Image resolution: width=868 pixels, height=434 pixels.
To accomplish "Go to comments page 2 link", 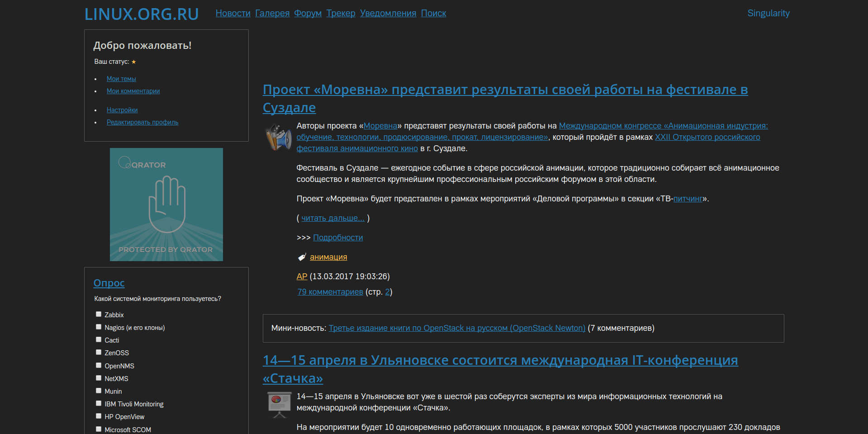I will click(x=387, y=292).
